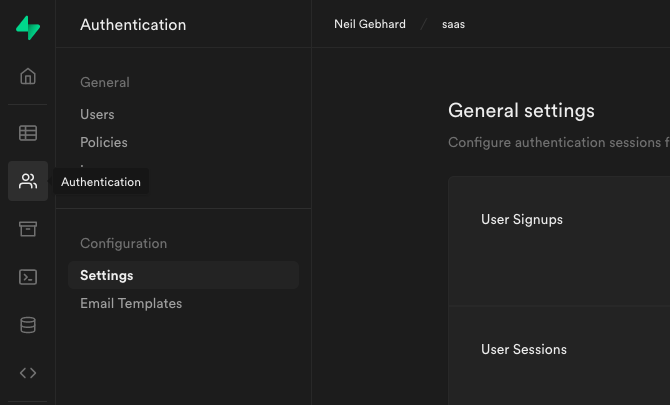
Task: Open Email Templates in the sidebar
Action: click(x=131, y=304)
